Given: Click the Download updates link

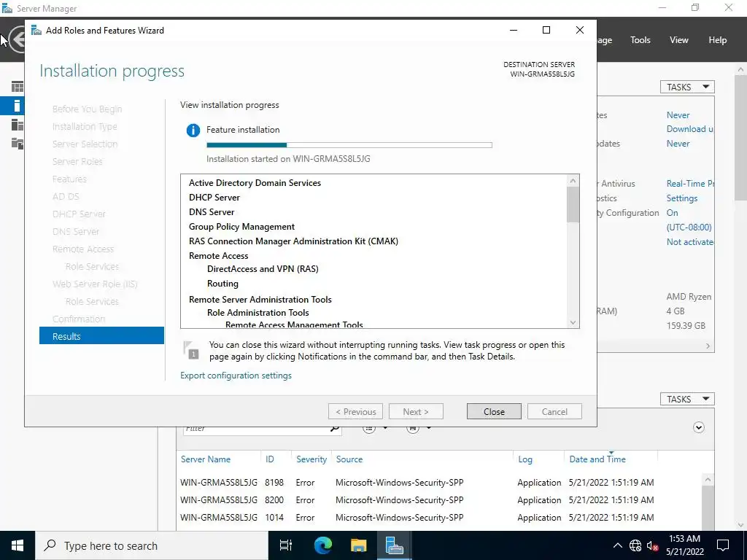Looking at the screenshot, I should [690, 129].
